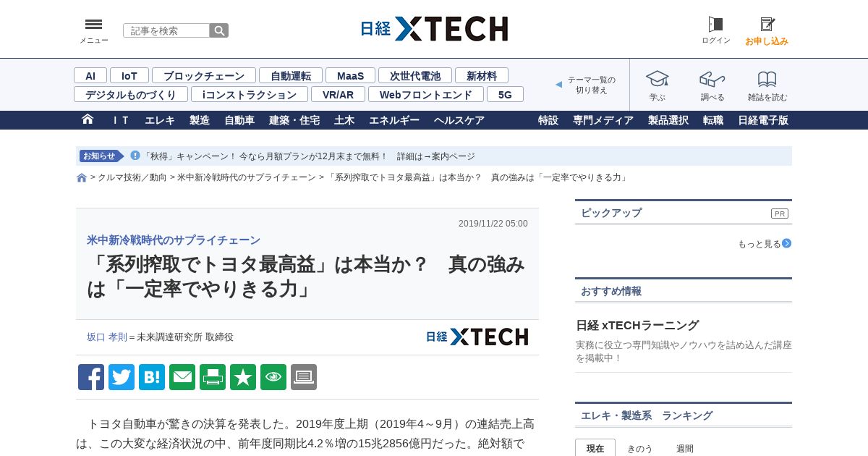The image size is (868, 456).
Task: Open the 専門メディア navigation item
Action: (603, 120)
